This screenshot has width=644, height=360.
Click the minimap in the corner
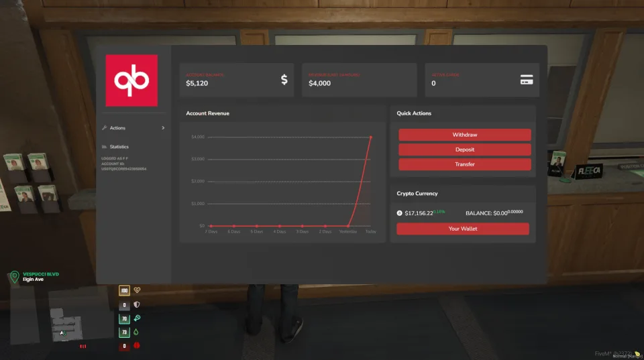[x=62, y=316]
